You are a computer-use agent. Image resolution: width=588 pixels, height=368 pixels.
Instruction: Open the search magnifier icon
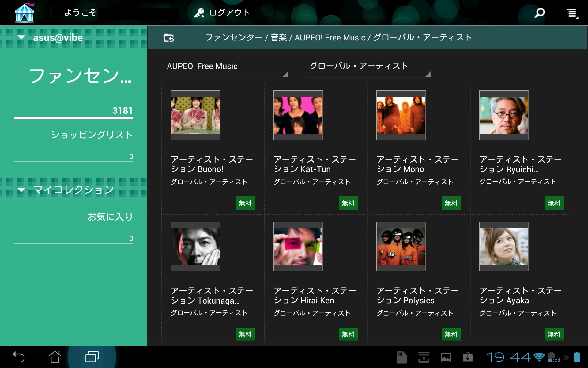[539, 13]
